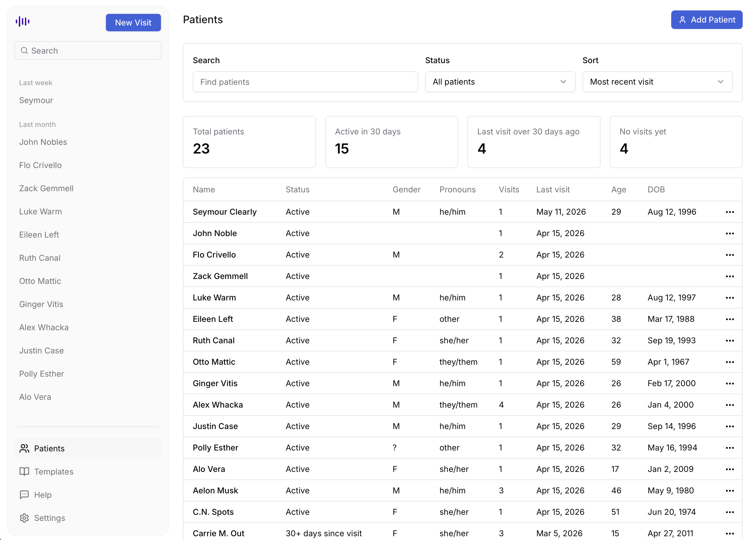This screenshot has height=540, width=756.
Task: Open the actions menu for John Noble
Action: [729, 233]
